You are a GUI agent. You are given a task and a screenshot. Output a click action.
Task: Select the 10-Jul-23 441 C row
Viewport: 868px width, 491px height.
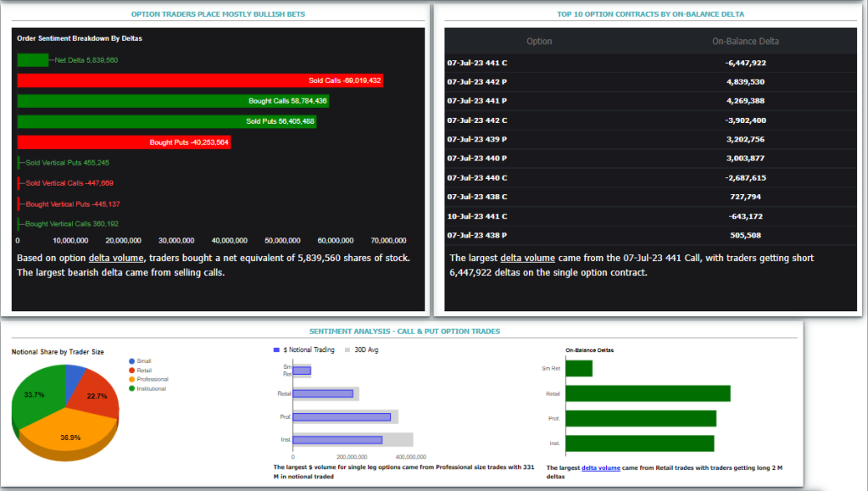point(650,216)
